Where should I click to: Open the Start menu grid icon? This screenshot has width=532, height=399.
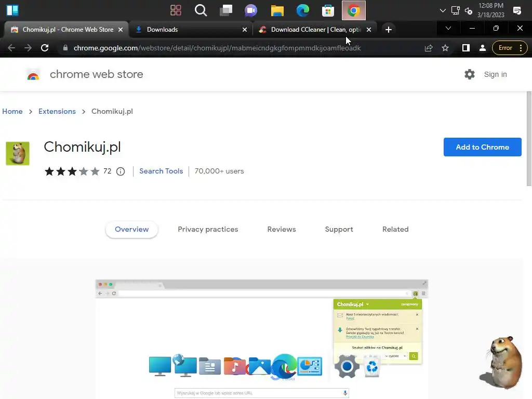(176, 10)
